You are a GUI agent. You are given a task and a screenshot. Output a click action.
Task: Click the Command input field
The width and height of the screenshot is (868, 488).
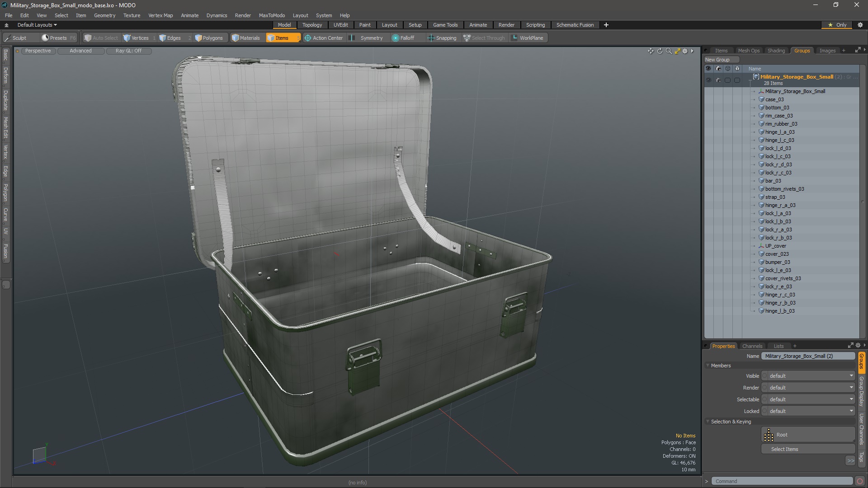click(x=782, y=481)
